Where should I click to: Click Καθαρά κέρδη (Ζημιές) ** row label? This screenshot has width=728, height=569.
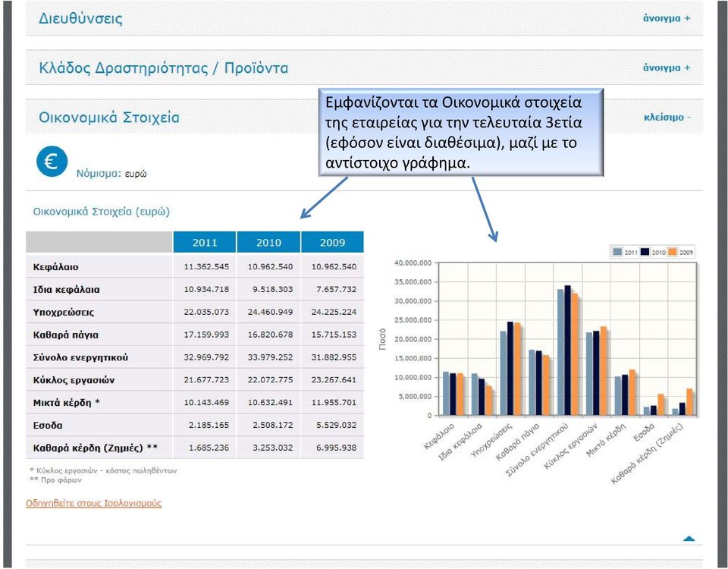click(96, 448)
